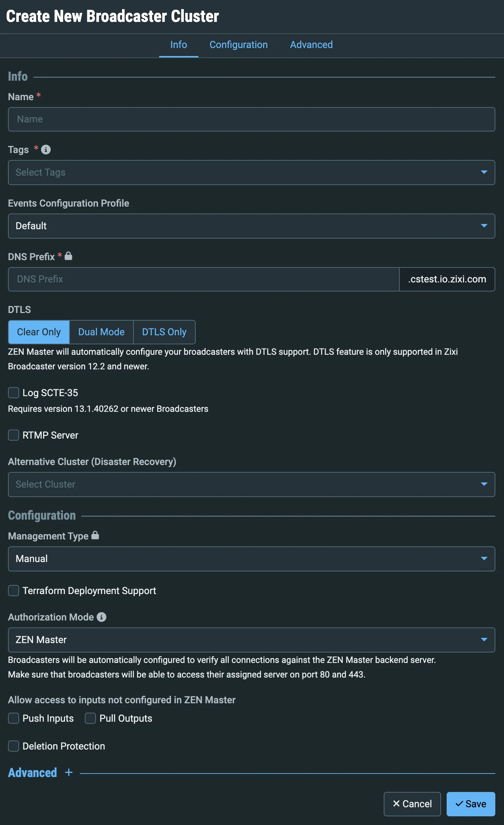504x825 pixels.
Task: Enable Deletion Protection checkbox
Action: (14, 746)
